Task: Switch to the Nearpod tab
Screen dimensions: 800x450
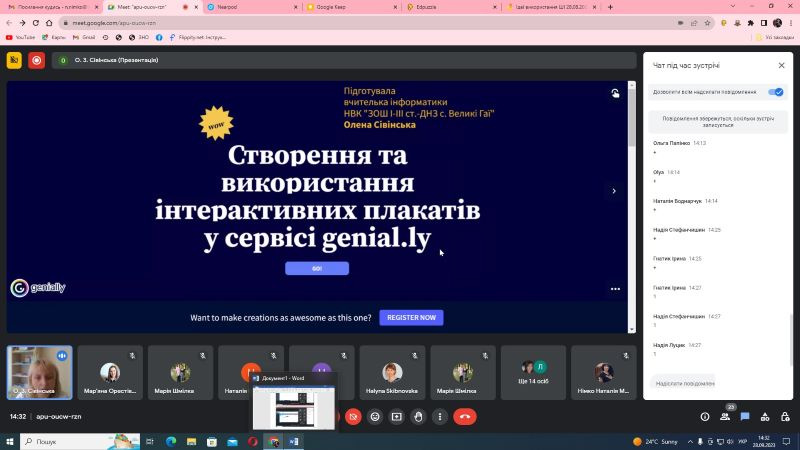Action: tap(250, 7)
